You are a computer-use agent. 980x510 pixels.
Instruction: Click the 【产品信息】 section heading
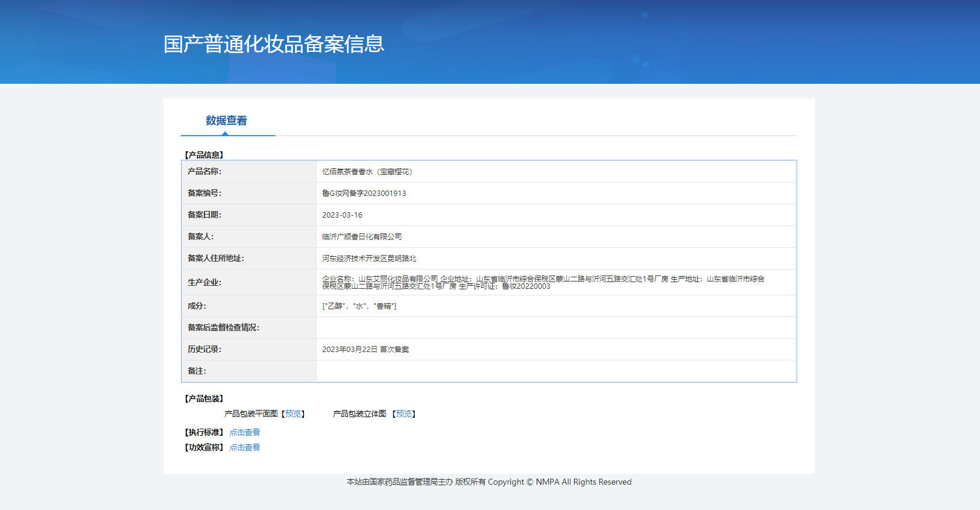(x=204, y=155)
